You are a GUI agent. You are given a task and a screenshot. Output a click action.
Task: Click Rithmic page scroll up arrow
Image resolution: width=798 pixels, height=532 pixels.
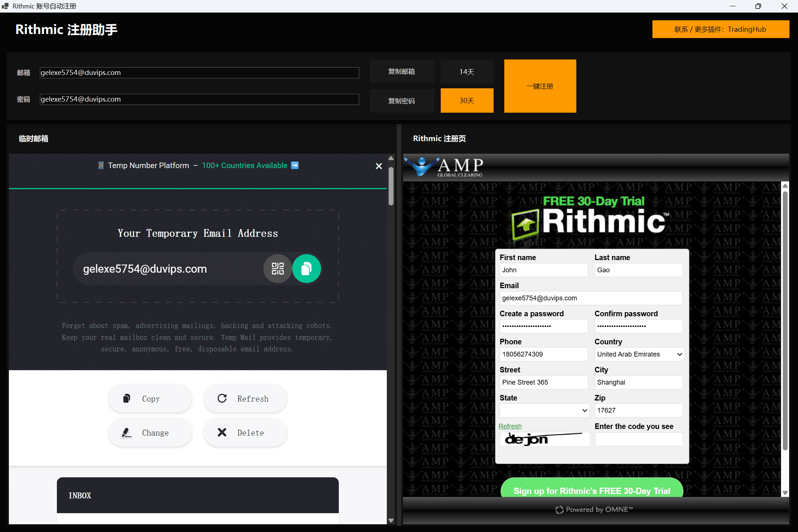pos(785,185)
